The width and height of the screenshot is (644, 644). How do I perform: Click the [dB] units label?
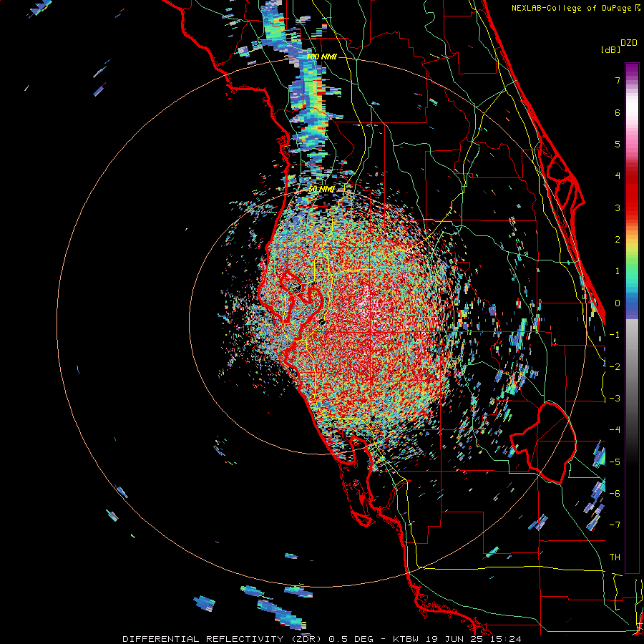click(611, 50)
